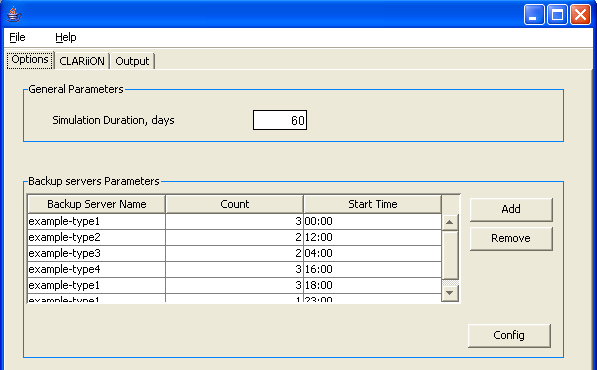This screenshot has width=597, height=370.
Task: Click the Java coffee cup title bar icon
Action: (x=14, y=14)
